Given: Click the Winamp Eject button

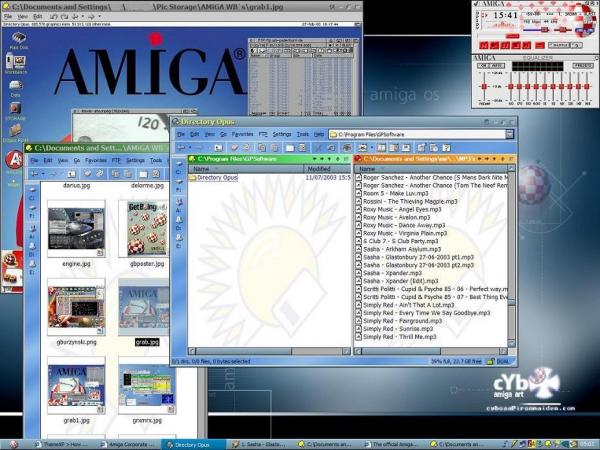Looking at the screenshot, I should 540,45.
